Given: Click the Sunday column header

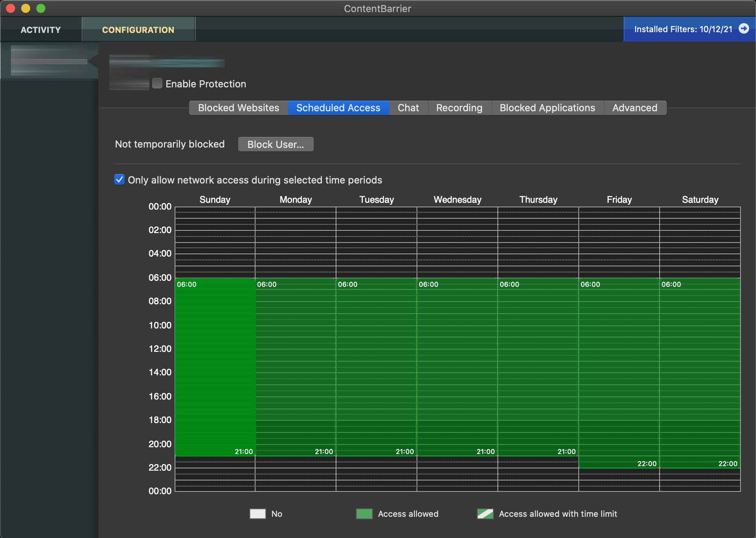Looking at the screenshot, I should point(215,199).
